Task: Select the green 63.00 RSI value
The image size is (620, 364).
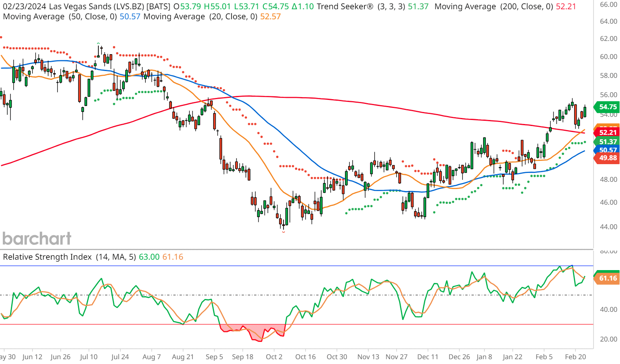Action: point(149,257)
